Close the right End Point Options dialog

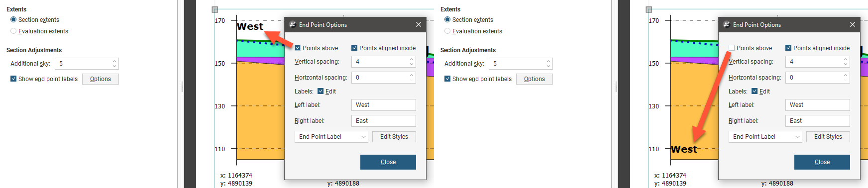click(x=853, y=24)
